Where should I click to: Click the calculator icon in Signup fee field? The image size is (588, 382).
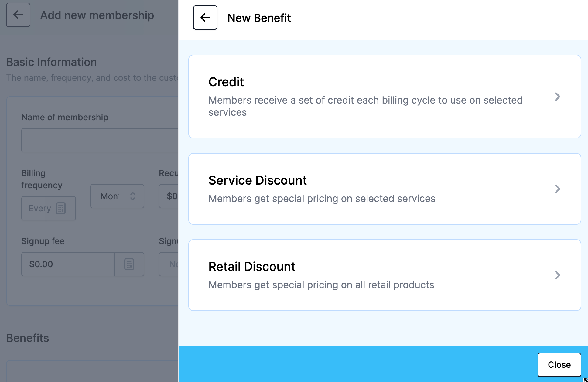click(x=129, y=264)
